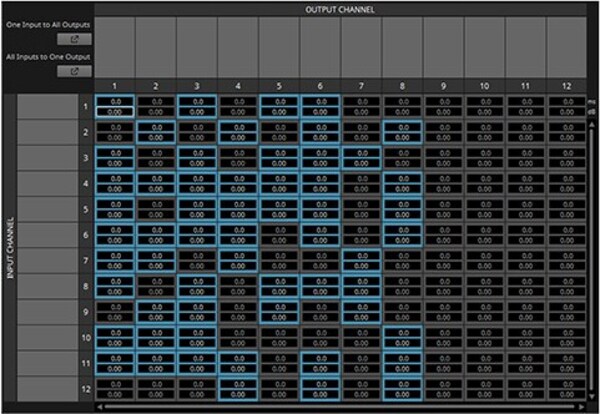Enable crosspoint input 2 to output 12
This screenshot has width=600, height=414.
567,132
